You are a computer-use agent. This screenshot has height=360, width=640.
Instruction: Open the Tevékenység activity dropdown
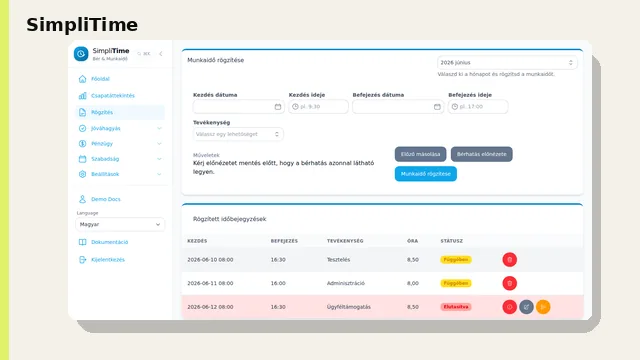(238, 134)
